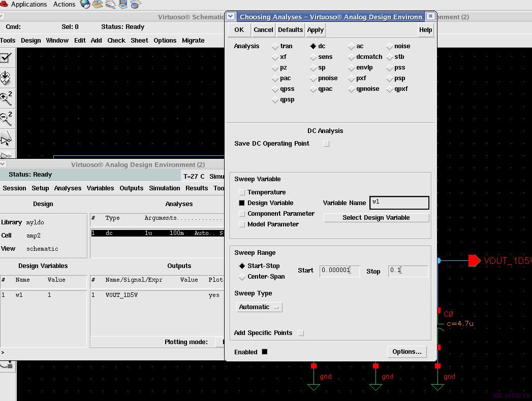The width and height of the screenshot is (532, 401).
Task: Click the Check and Save toolbar icon
Action: (x=6, y=58)
